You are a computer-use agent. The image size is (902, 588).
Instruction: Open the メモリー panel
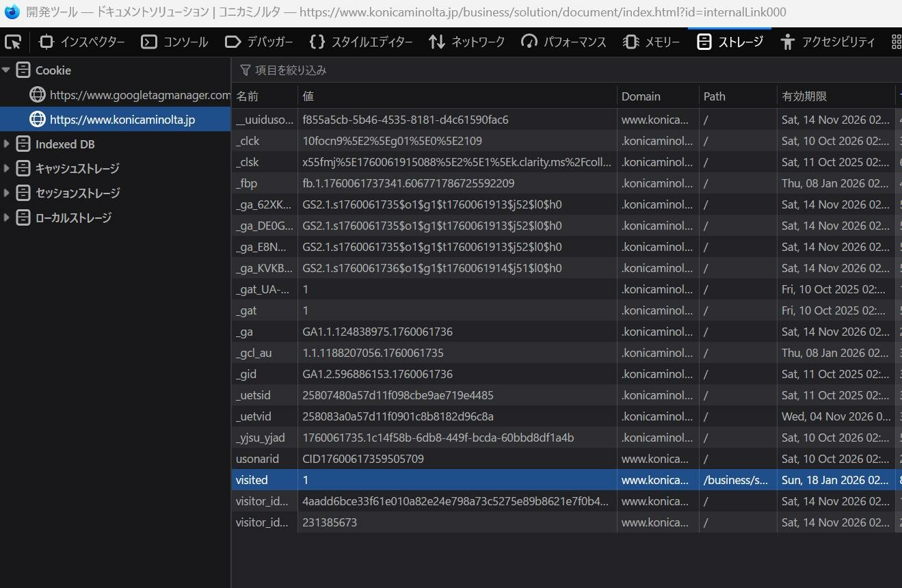tap(652, 42)
